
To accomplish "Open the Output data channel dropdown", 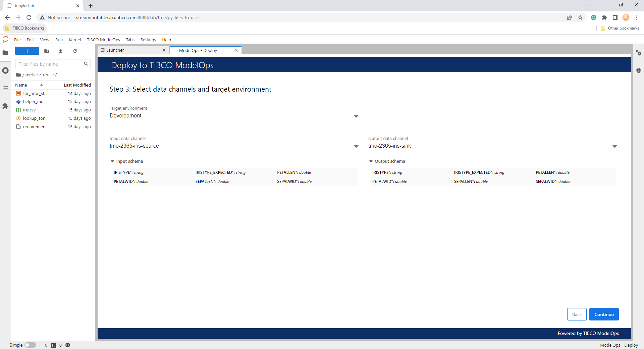I will 493,146.
